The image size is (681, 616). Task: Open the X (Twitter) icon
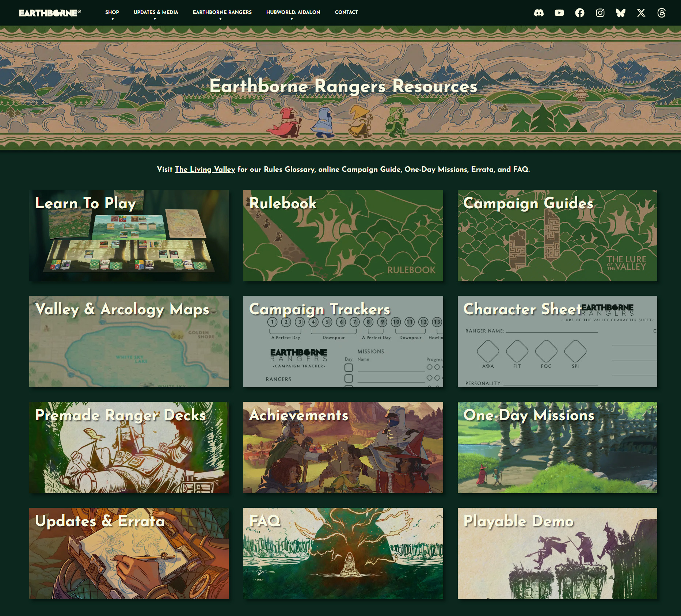pos(641,13)
